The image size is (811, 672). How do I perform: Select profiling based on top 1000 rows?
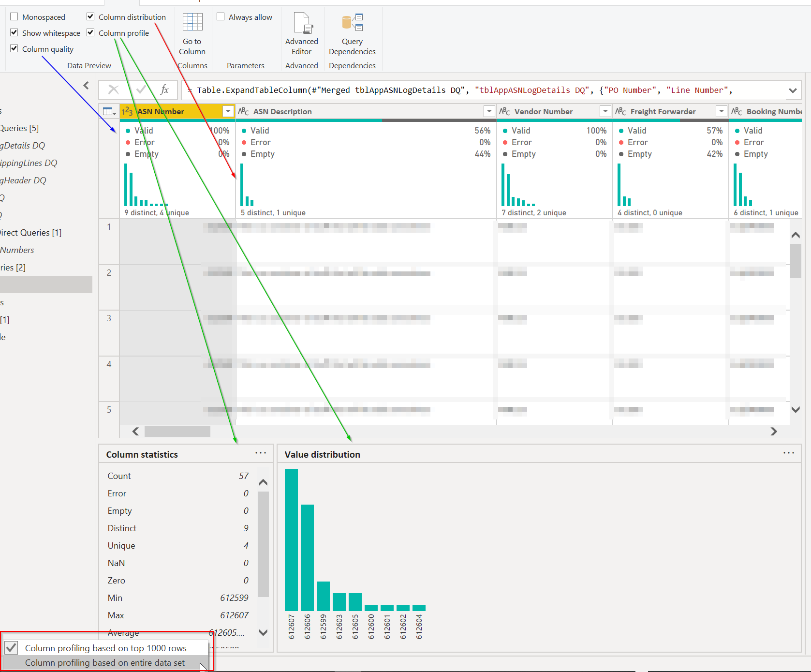[x=106, y=648]
